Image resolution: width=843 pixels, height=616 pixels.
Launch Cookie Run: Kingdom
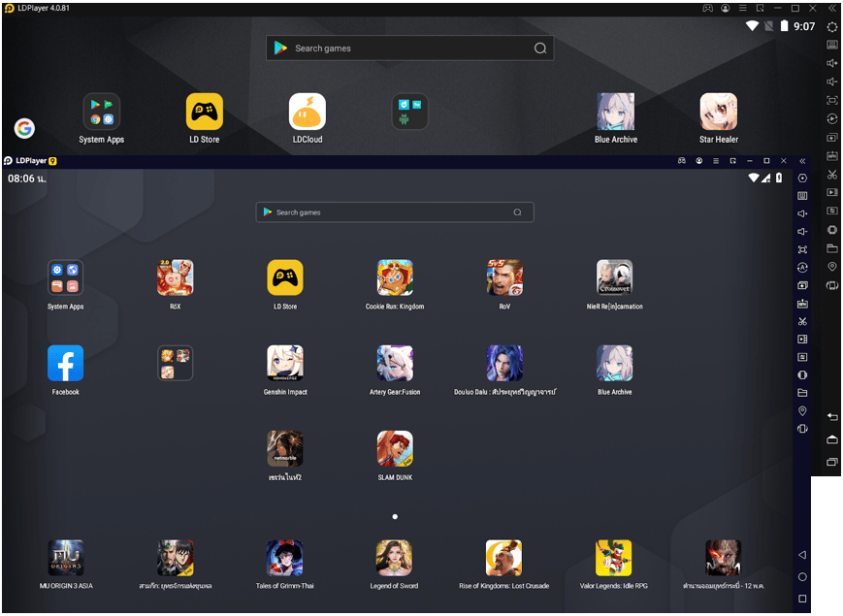[x=395, y=277]
